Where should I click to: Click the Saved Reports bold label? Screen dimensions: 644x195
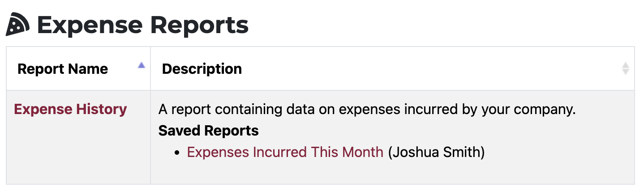tap(209, 131)
